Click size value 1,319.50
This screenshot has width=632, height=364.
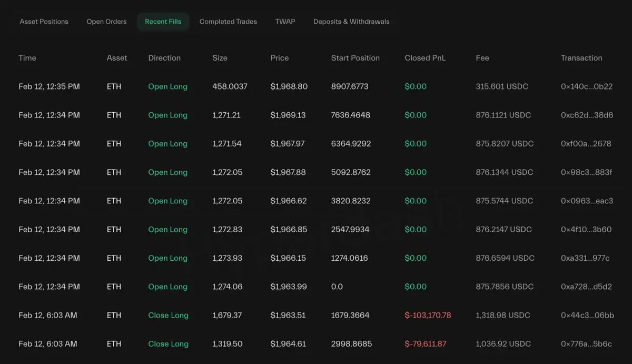(x=228, y=343)
